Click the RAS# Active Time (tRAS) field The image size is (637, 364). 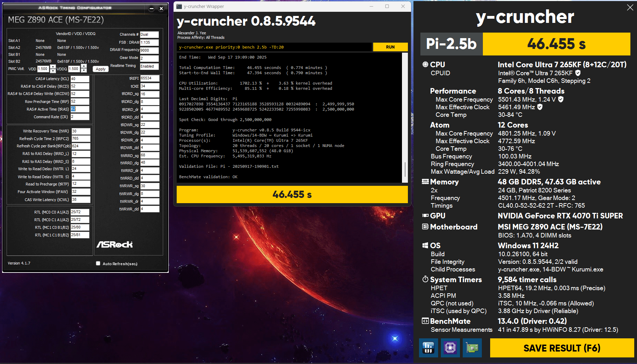(x=80, y=109)
